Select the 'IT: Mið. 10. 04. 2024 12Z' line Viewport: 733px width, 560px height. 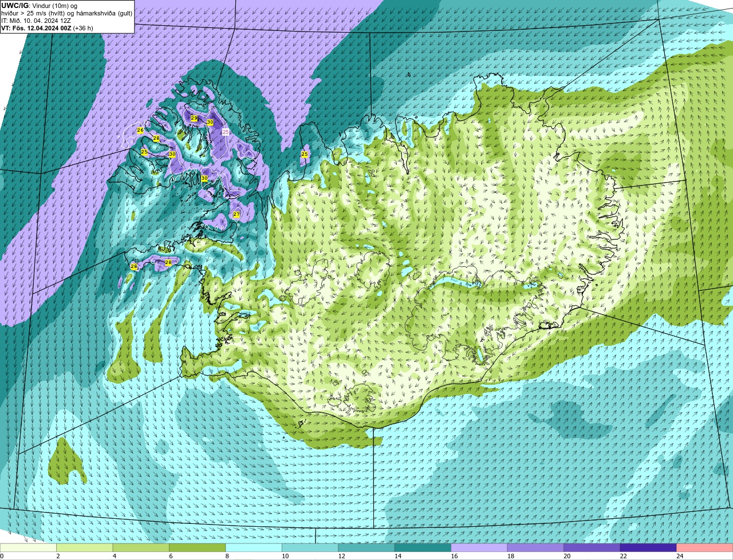pos(36,21)
